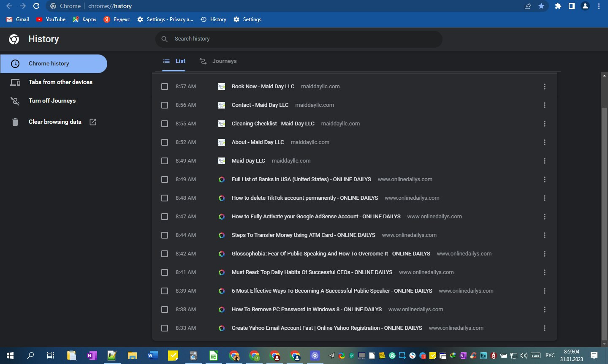Open the Full List of Banks in USA link
The height and width of the screenshot is (364, 608).
click(x=301, y=179)
